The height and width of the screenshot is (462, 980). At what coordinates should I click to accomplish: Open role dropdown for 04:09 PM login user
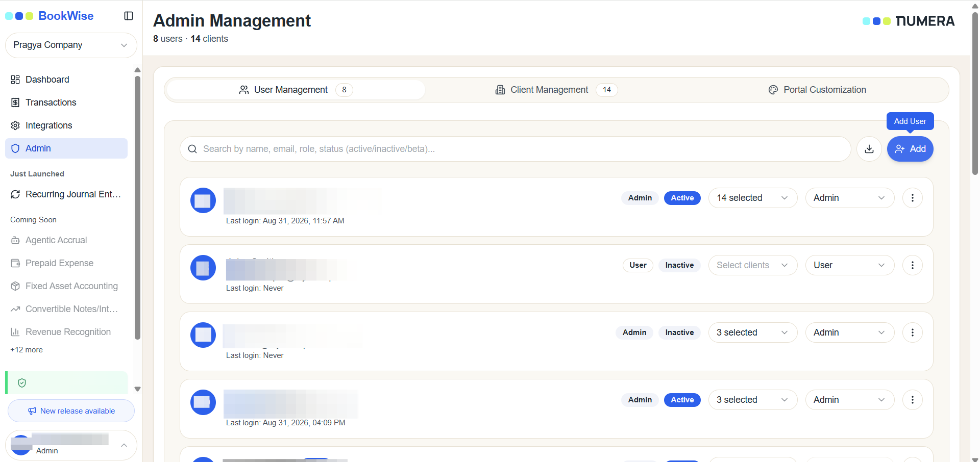coord(850,400)
